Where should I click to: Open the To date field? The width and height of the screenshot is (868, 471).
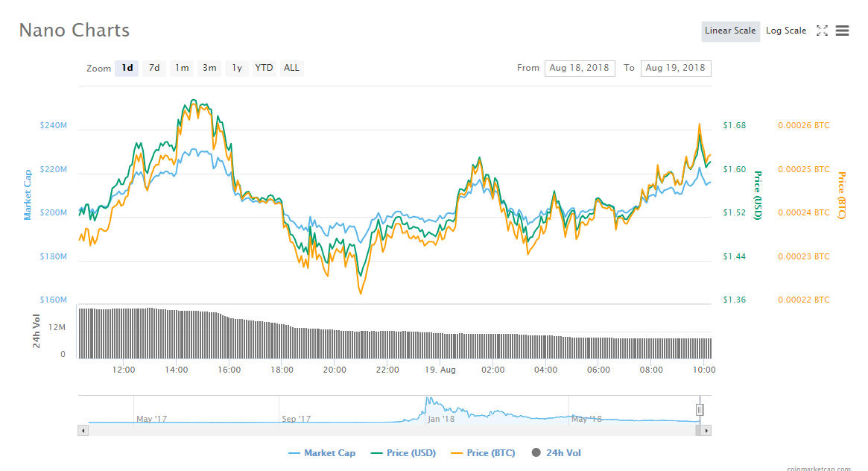click(676, 68)
